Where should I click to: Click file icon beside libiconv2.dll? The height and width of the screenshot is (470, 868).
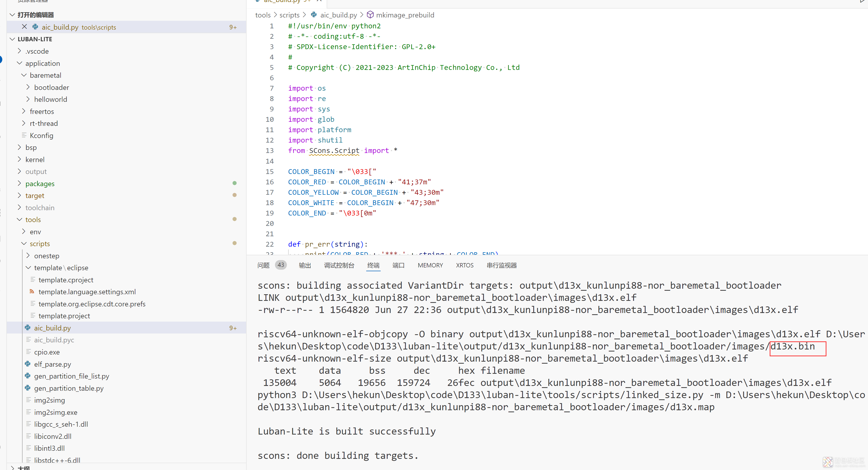(29, 436)
